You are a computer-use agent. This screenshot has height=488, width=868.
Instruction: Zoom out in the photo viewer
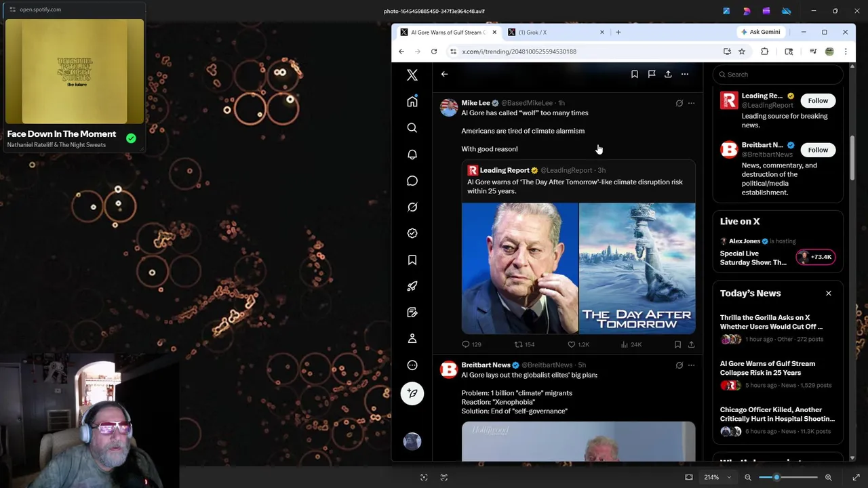748,477
